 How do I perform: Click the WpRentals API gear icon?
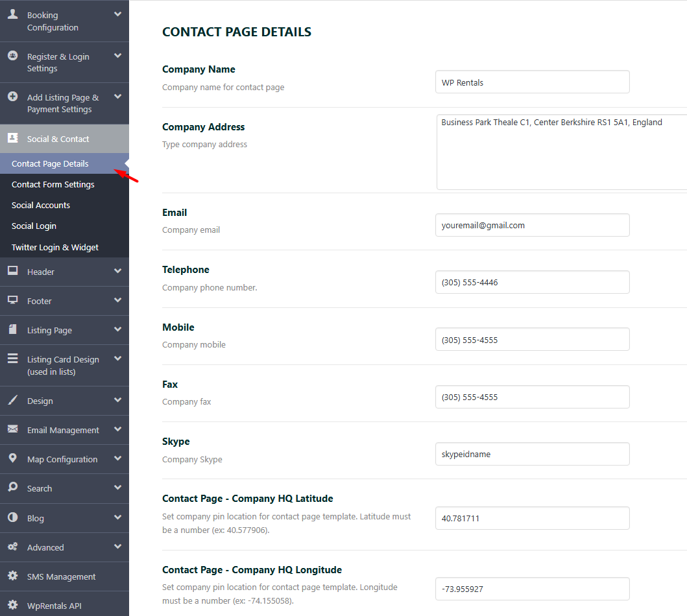click(x=13, y=604)
